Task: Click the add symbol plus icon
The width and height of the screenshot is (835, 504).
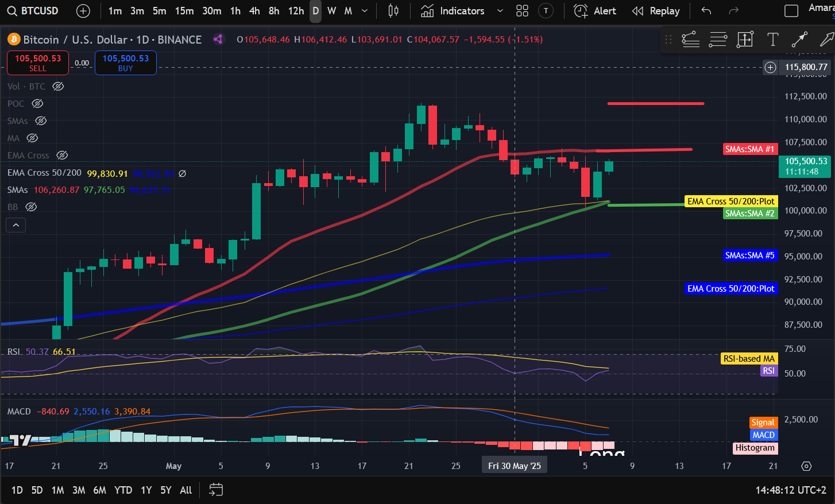Action: point(83,11)
